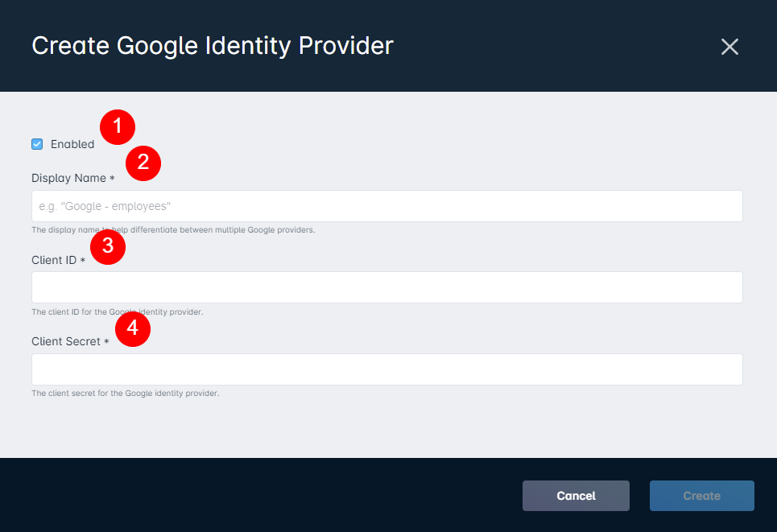
Task: Focus the Client ID text field
Action: [x=387, y=287]
